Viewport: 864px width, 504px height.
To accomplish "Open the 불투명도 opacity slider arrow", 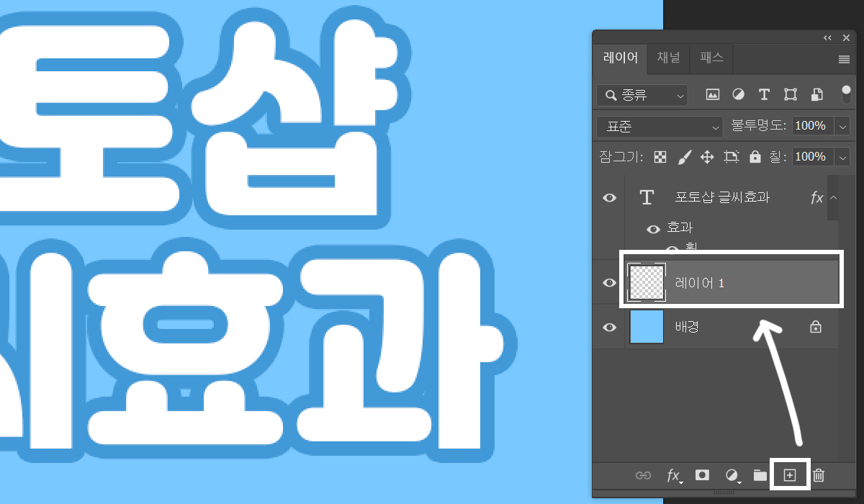I will [842, 126].
